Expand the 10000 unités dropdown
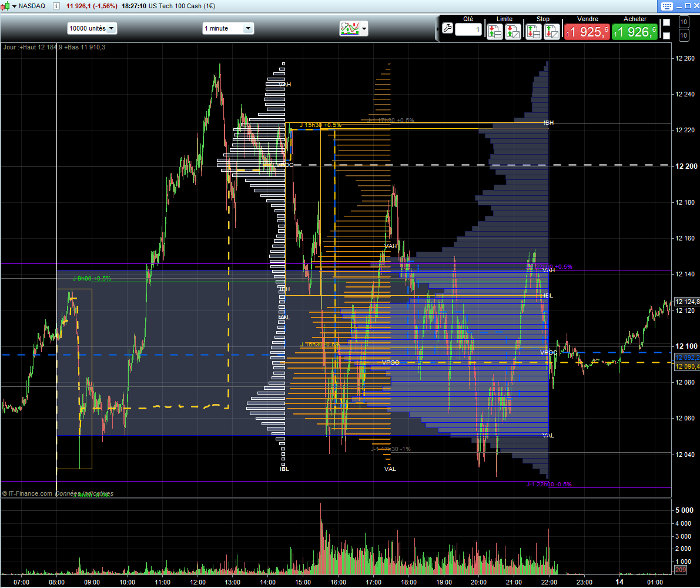This screenshot has height=588, width=700. (x=92, y=28)
